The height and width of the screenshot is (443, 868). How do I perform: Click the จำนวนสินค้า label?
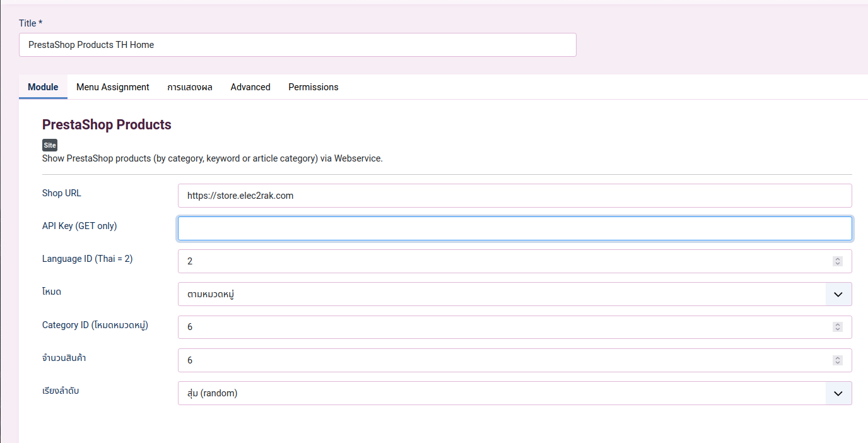pos(64,358)
